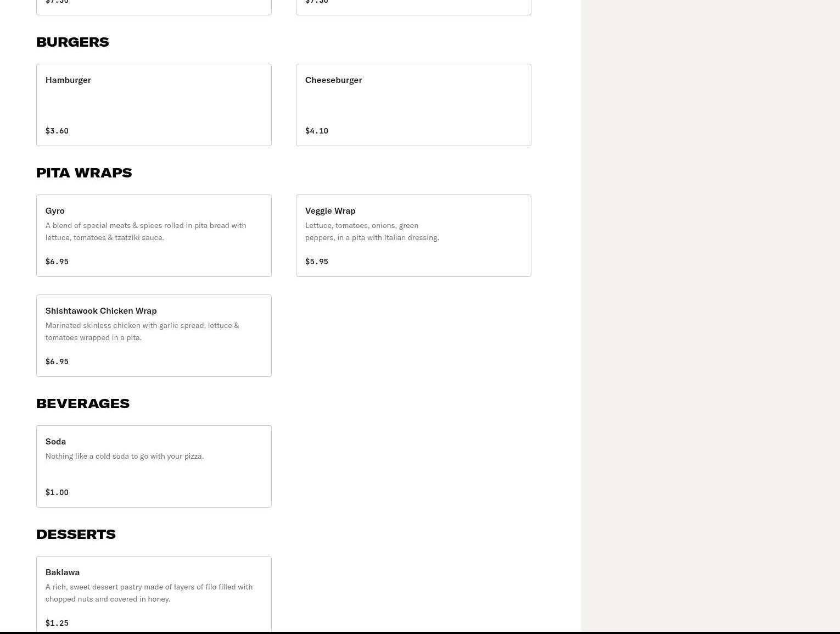Select the Soda beverage card
This screenshot has width=840, height=634.
(x=154, y=466)
